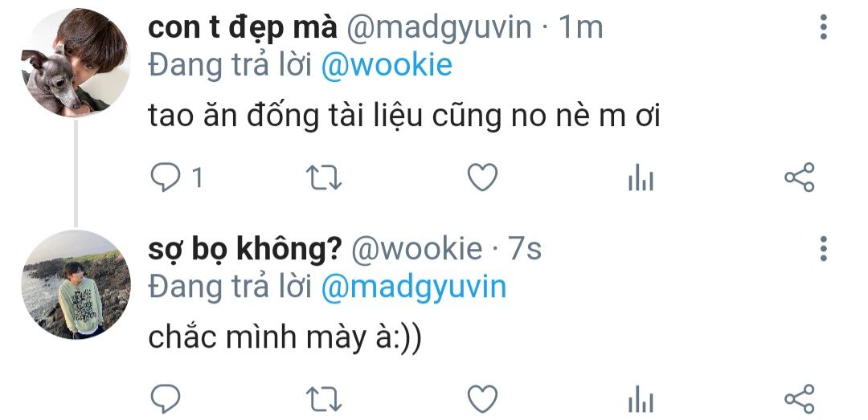Like wookie's reply tweet
The height and width of the screenshot is (420, 868).
[482, 399]
